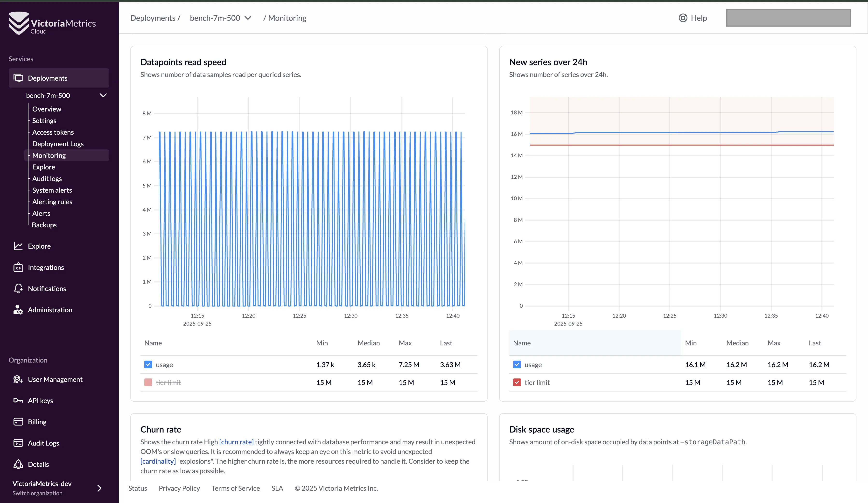Open Integrations via its icon
Viewport: 868px width, 503px height.
click(x=18, y=267)
